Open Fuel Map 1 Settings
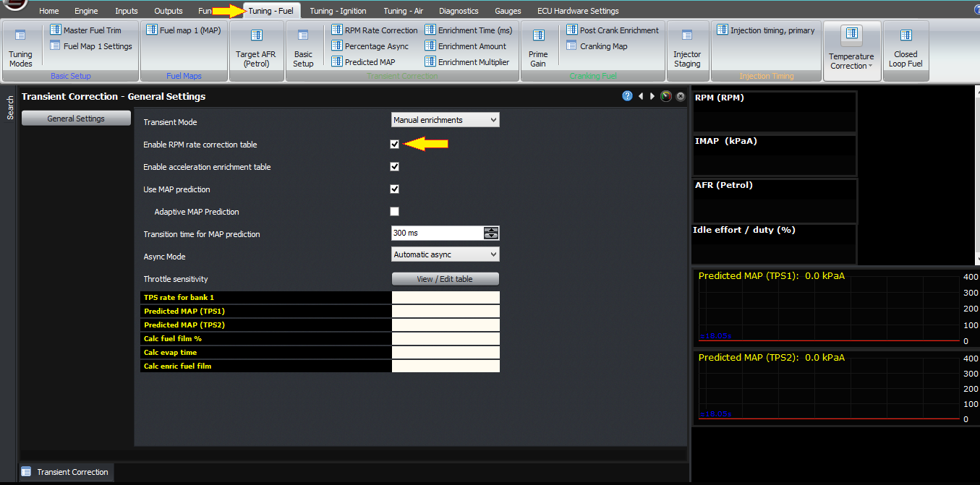The width and height of the screenshot is (980, 485). coord(91,46)
